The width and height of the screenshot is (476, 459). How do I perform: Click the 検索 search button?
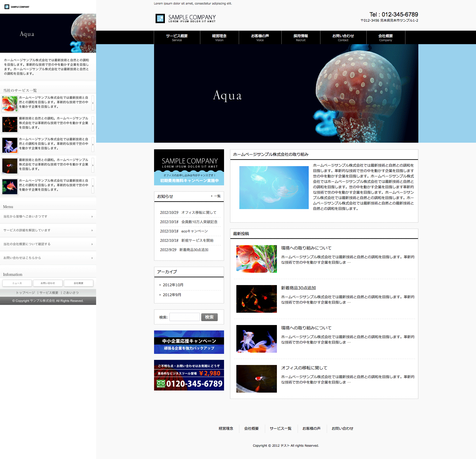[209, 317]
